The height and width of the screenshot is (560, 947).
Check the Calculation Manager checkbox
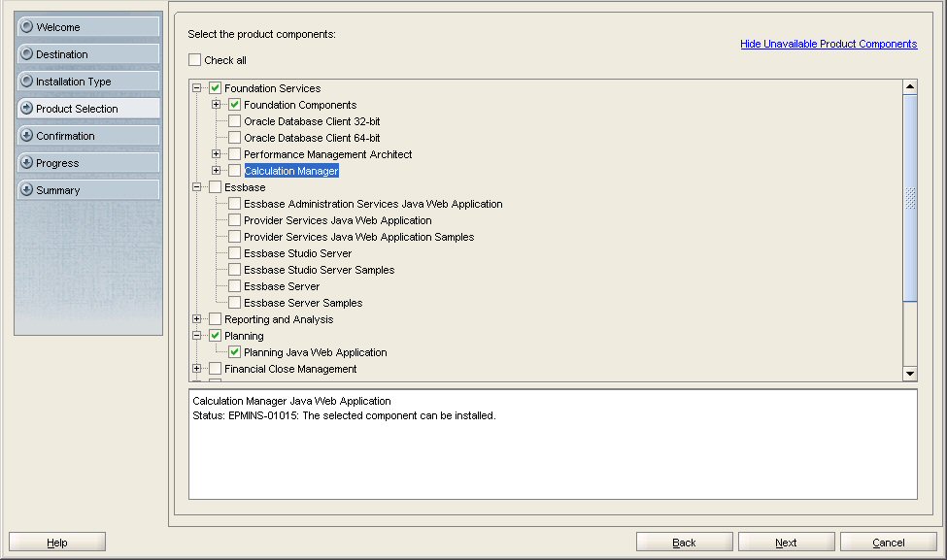[x=234, y=171]
